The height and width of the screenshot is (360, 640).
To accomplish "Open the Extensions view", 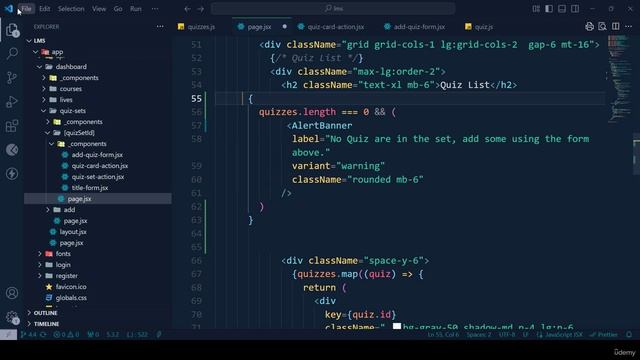I will coord(12,126).
